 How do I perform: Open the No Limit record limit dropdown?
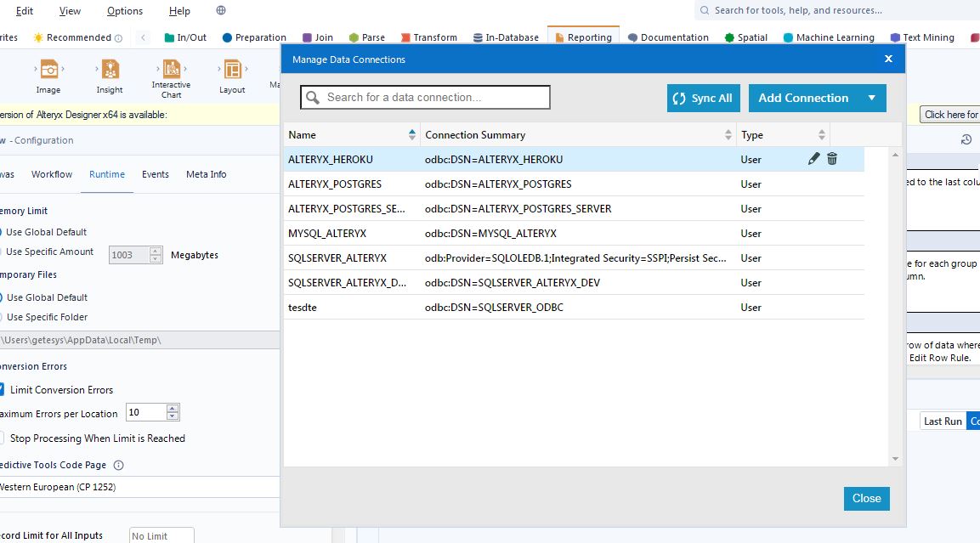[x=160, y=535]
